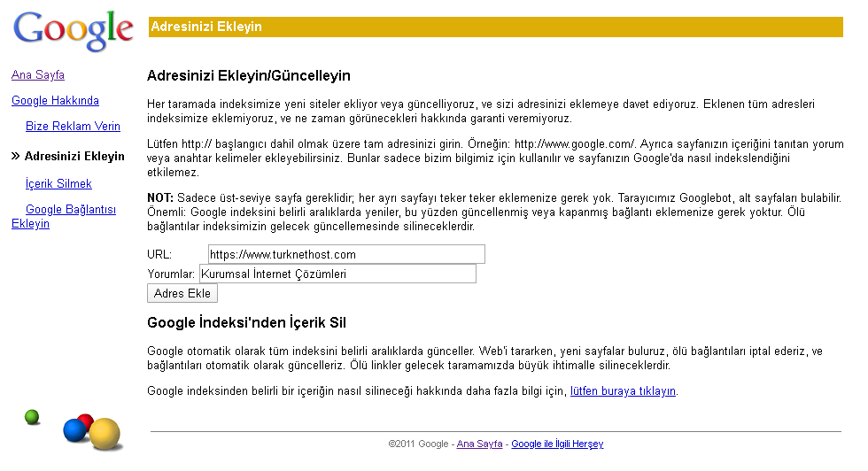Click into the URL input field
This screenshot has width=868, height=471.
(346, 254)
